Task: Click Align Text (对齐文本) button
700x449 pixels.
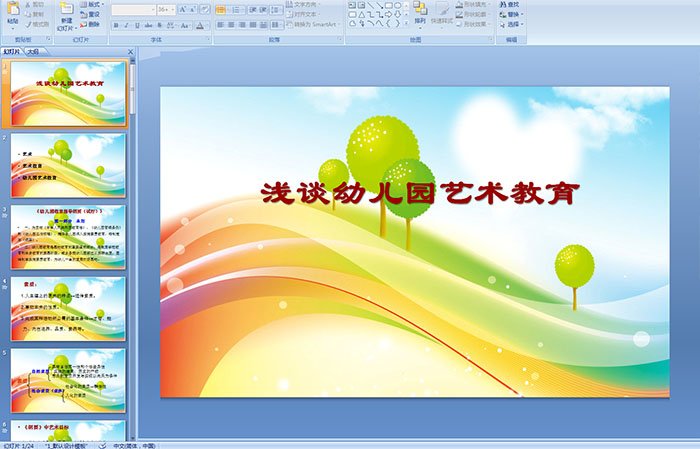Action: [x=303, y=14]
